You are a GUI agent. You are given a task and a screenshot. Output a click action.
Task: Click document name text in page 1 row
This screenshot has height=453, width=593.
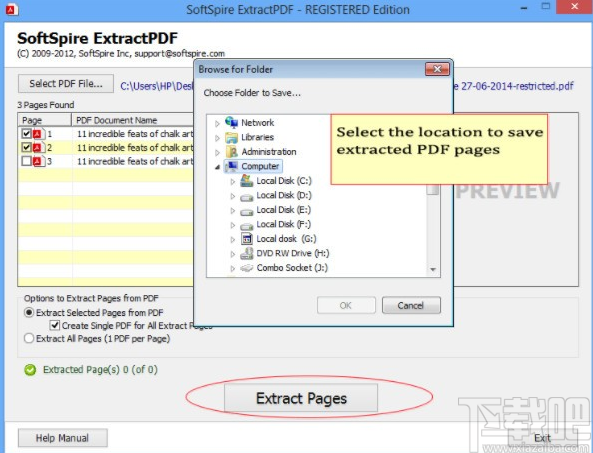(x=135, y=133)
